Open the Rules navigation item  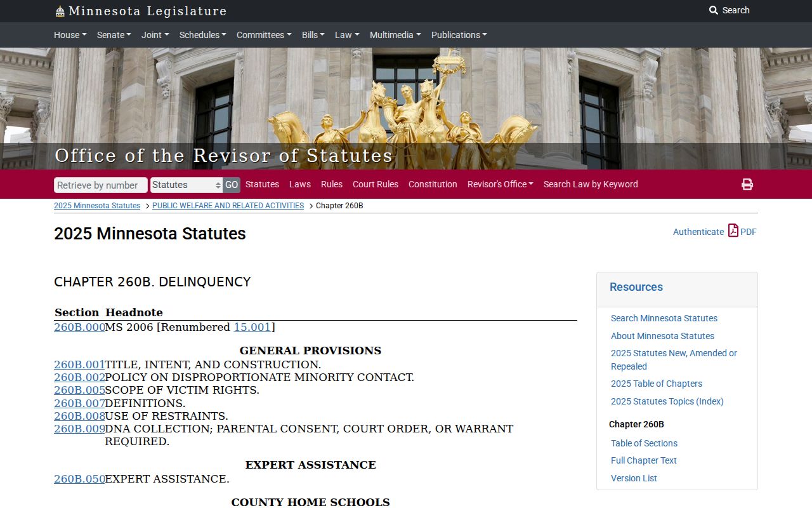332,184
